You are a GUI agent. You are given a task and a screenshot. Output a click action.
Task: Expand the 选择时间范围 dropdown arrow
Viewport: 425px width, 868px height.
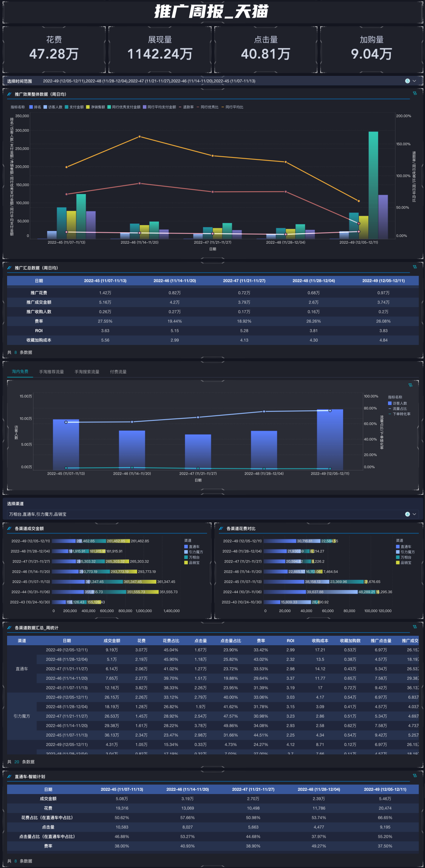pyautogui.click(x=414, y=81)
